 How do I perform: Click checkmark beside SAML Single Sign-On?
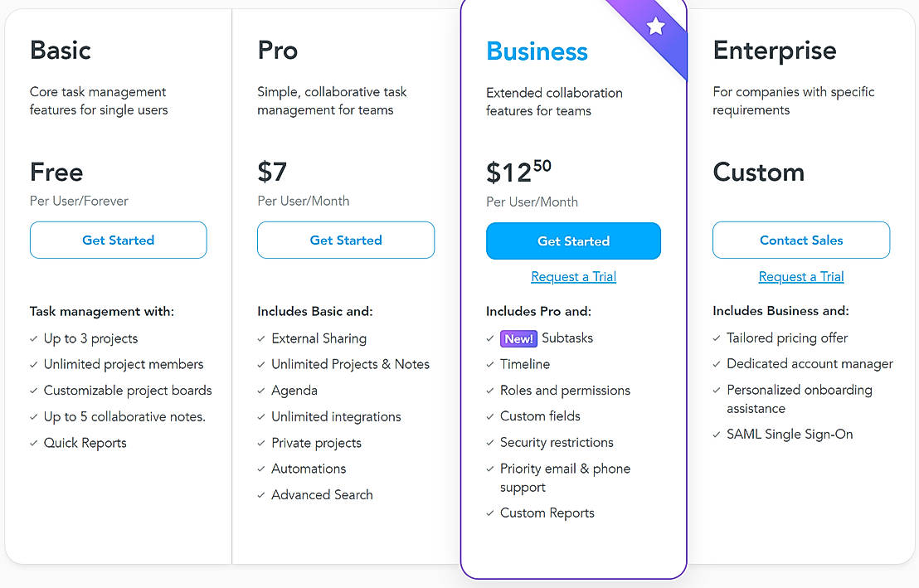tap(717, 435)
